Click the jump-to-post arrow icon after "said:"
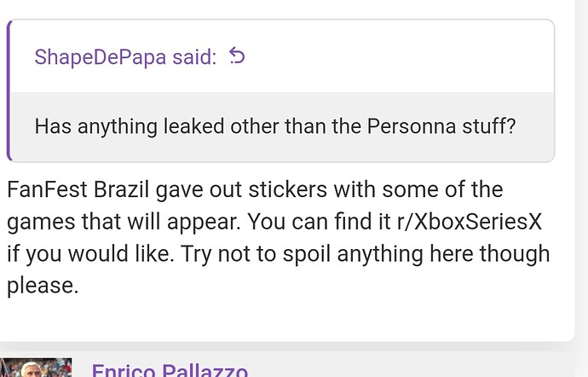The image size is (588, 377). [237, 56]
